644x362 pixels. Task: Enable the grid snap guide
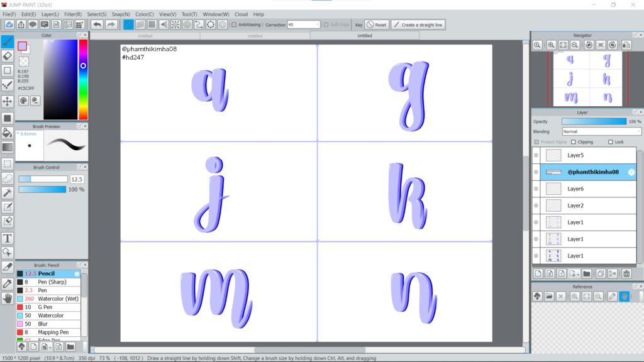point(152,25)
